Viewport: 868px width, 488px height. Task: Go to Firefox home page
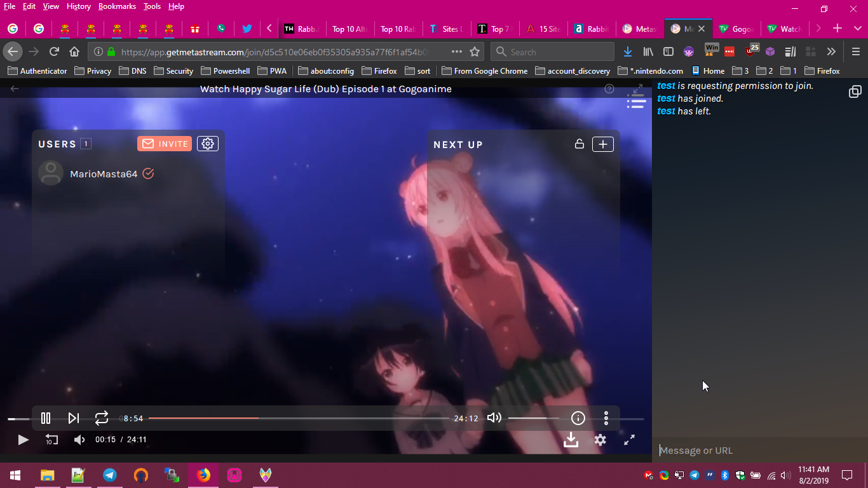tap(74, 51)
